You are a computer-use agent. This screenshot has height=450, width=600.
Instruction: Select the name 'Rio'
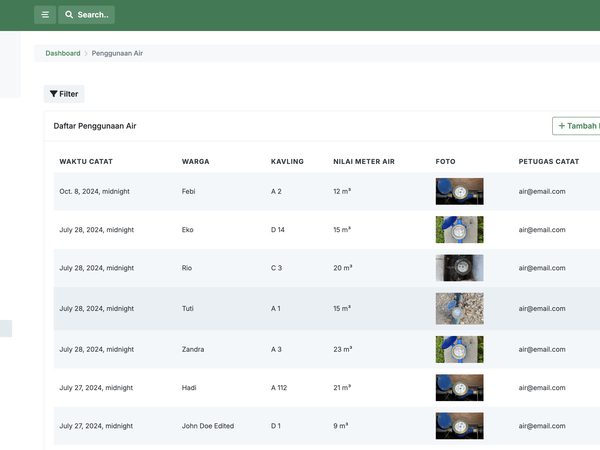[x=187, y=268]
